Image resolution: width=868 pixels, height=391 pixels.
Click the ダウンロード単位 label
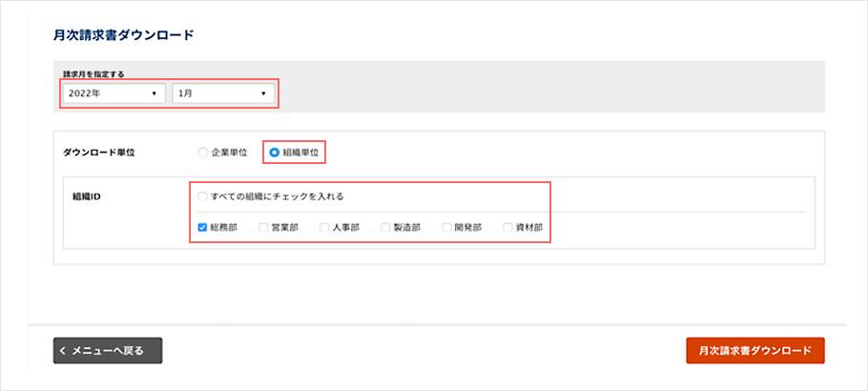click(99, 152)
